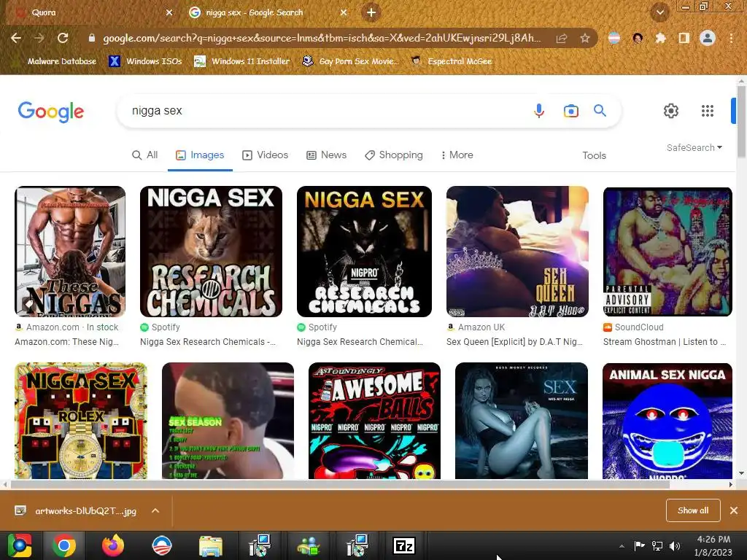Open network status in the system tray
Image resolution: width=747 pixels, height=560 pixels.
(x=657, y=546)
